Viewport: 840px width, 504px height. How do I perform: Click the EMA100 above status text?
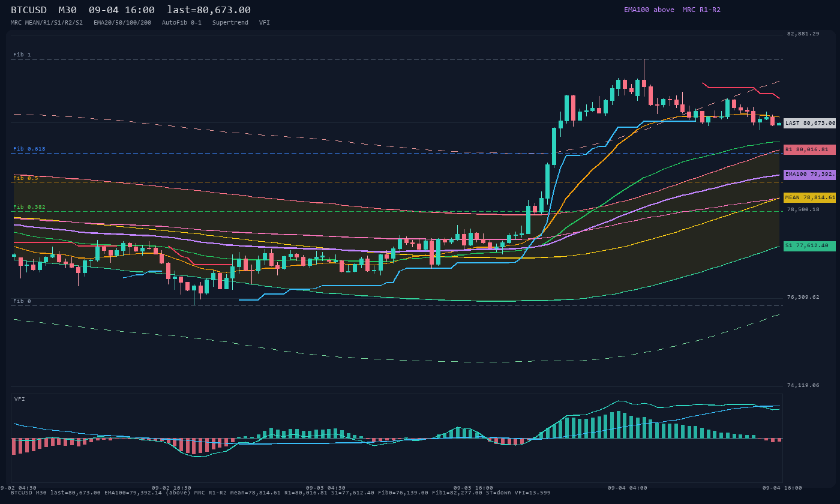coord(649,10)
